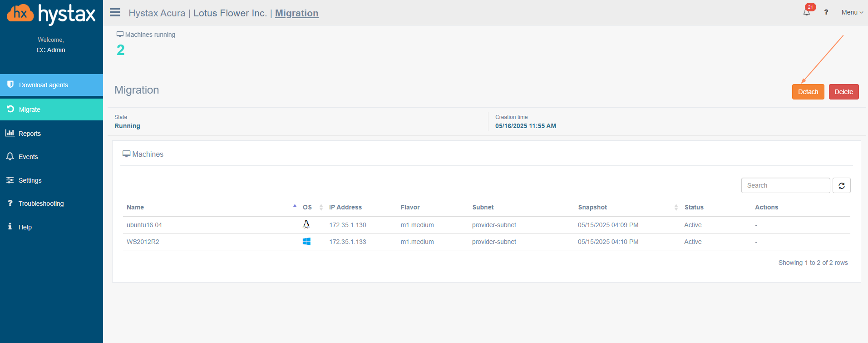Click Active status of WS2012R2

tap(693, 242)
